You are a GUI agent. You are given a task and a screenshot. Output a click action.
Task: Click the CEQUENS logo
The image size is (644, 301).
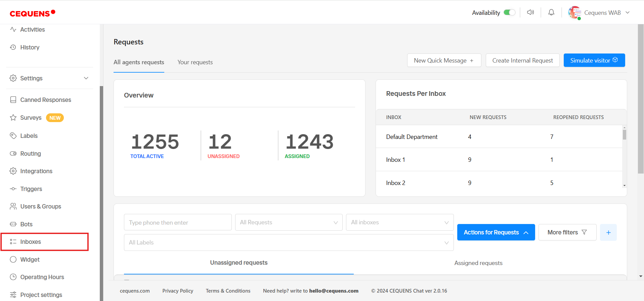pyautogui.click(x=32, y=13)
